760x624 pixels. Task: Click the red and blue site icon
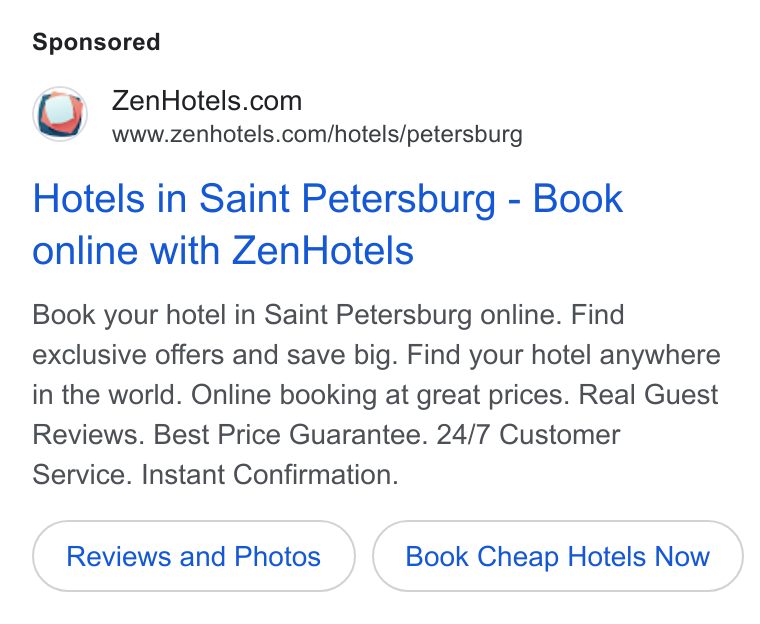pos(60,114)
